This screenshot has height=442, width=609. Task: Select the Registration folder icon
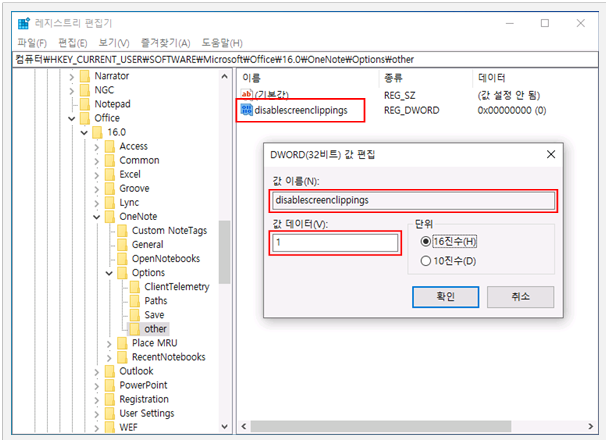point(110,399)
